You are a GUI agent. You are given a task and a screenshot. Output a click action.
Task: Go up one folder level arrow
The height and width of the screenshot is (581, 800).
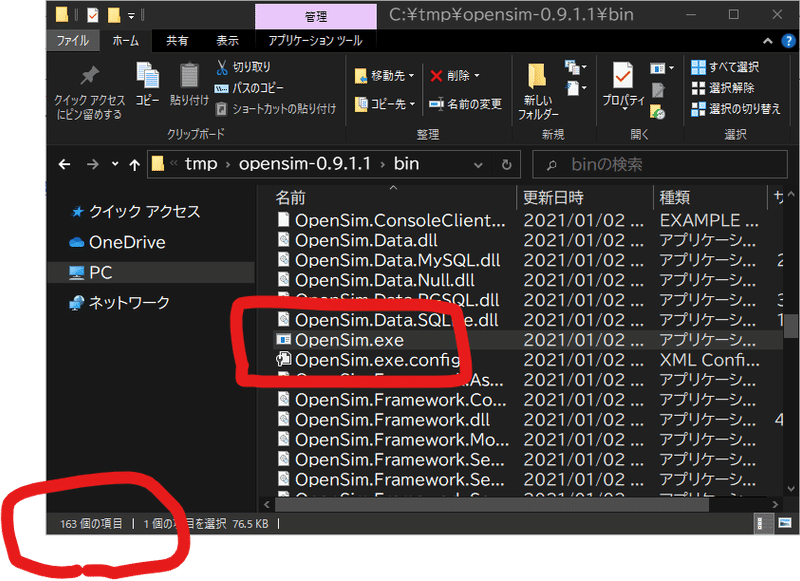pyautogui.click(x=134, y=165)
